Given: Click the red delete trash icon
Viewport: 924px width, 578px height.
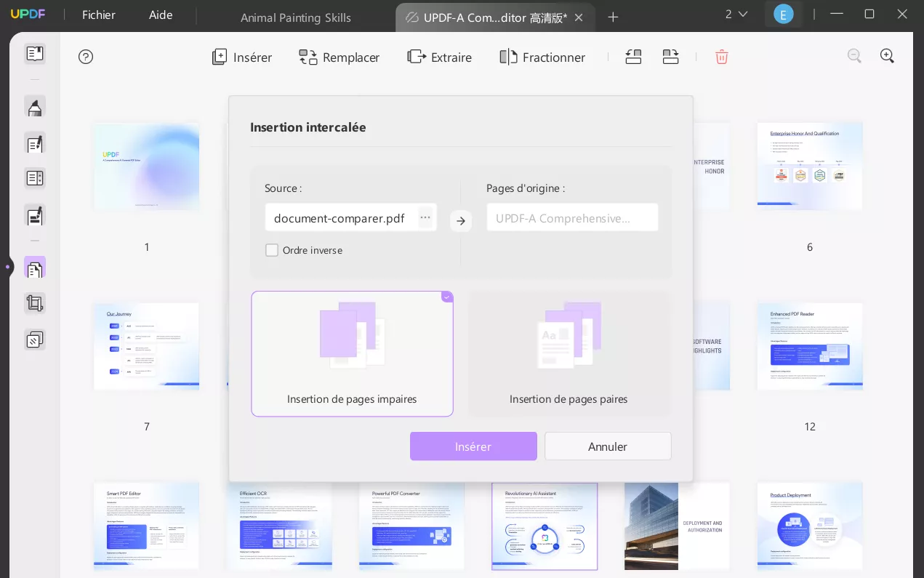Looking at the screenshot, I should pos(721,57).
